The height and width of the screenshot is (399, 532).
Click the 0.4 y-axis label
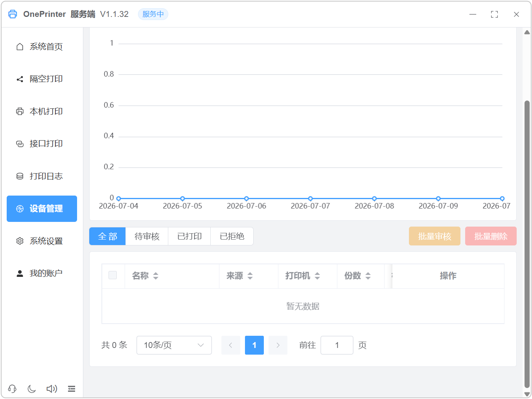coord(109,136)
